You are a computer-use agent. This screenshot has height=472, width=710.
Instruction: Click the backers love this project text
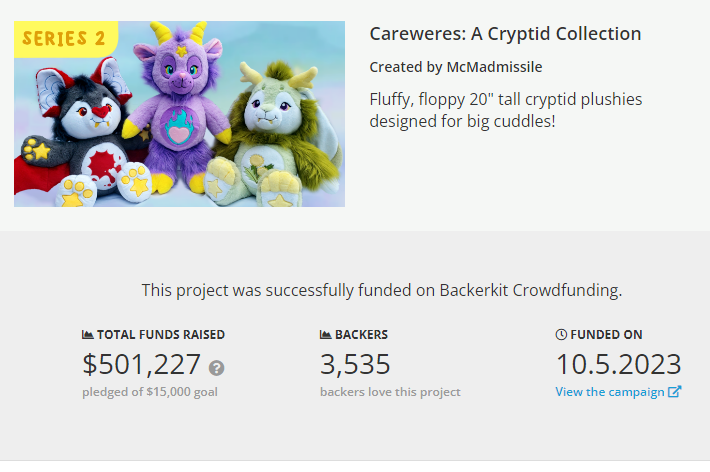pyautogui.click(x=390, y=392)
